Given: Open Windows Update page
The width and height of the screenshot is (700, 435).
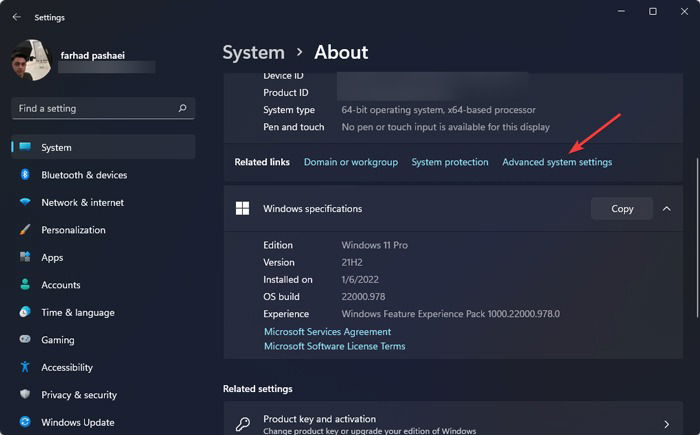Looking at the screenshot, I should pos(103,422).
